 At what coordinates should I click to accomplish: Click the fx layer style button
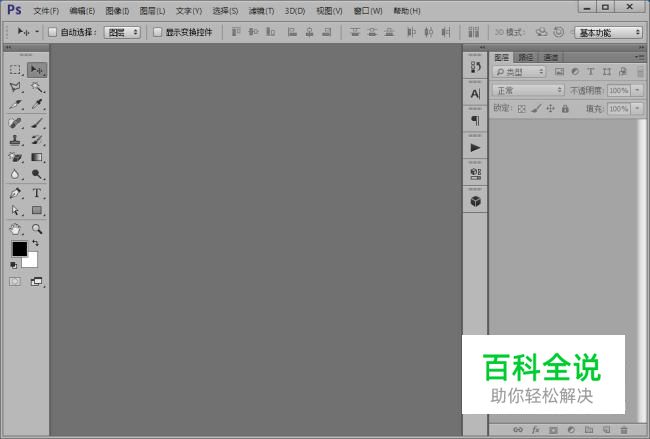(x=536, y=429)
